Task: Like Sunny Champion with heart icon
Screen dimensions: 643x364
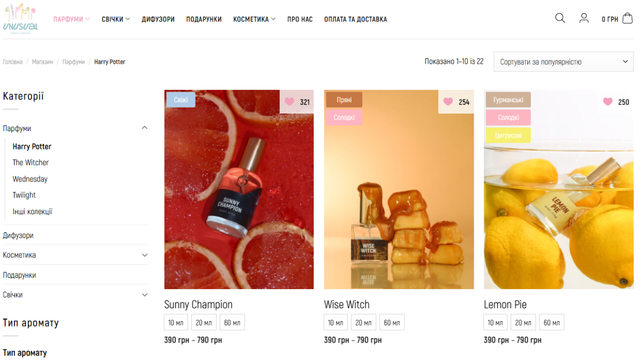Action: click(289, 102)
